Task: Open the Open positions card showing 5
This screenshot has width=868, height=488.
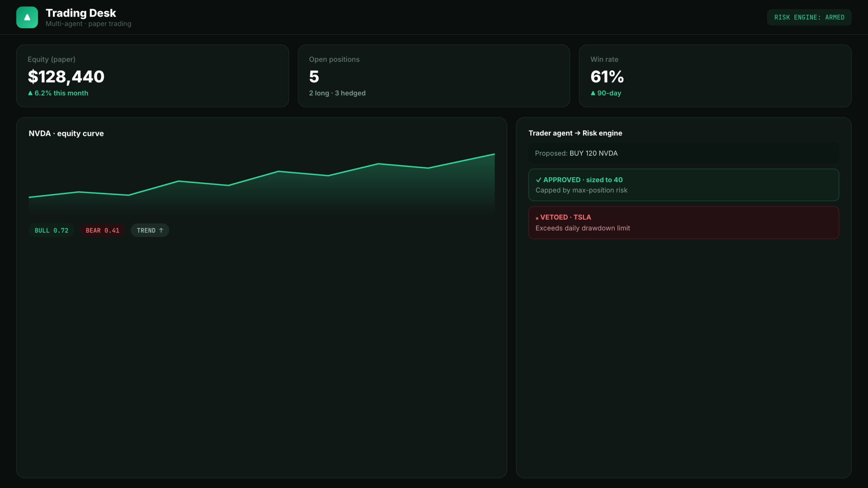Action: point(434,76)
